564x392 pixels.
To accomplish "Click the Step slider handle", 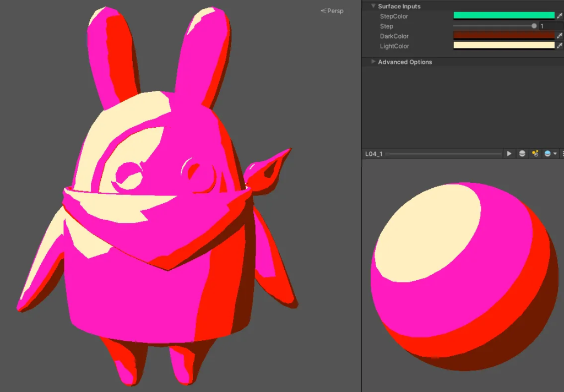I will pos(534,26).
